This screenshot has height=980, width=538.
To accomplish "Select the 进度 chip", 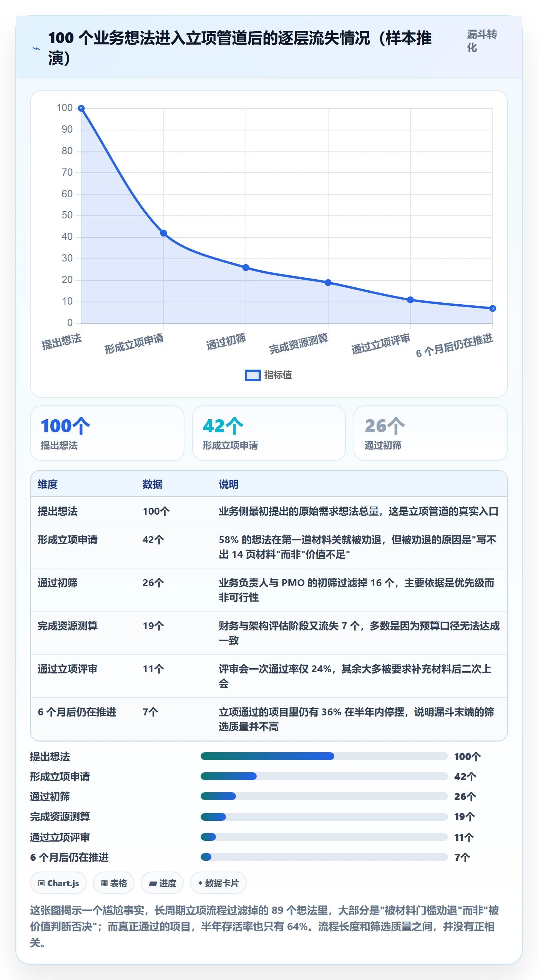I will click(x=162, y=883).
